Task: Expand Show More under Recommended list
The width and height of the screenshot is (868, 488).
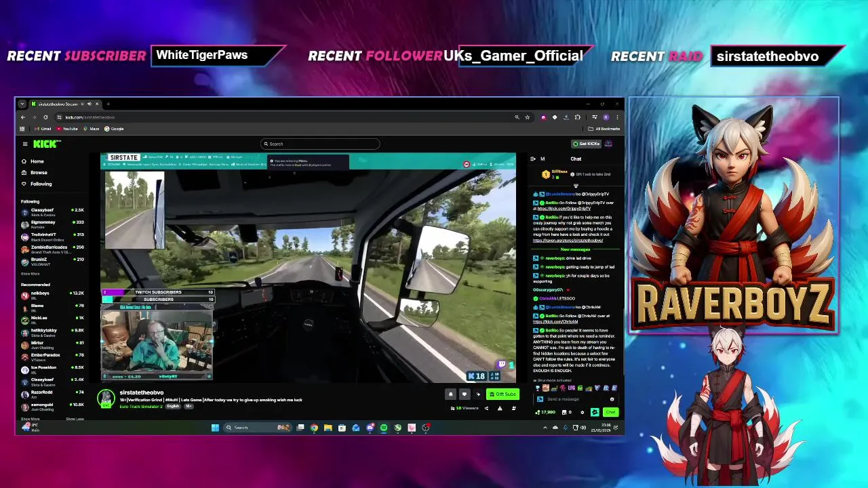Action: 30,419
